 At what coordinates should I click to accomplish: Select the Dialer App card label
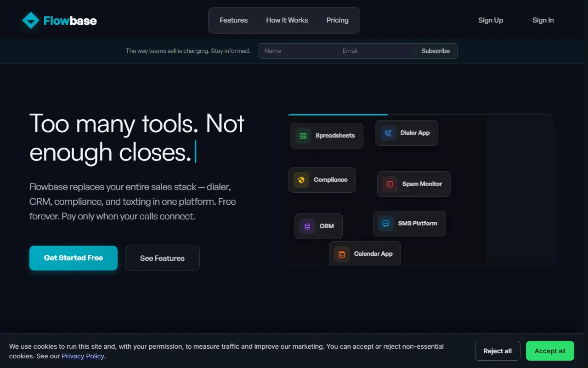415,133
